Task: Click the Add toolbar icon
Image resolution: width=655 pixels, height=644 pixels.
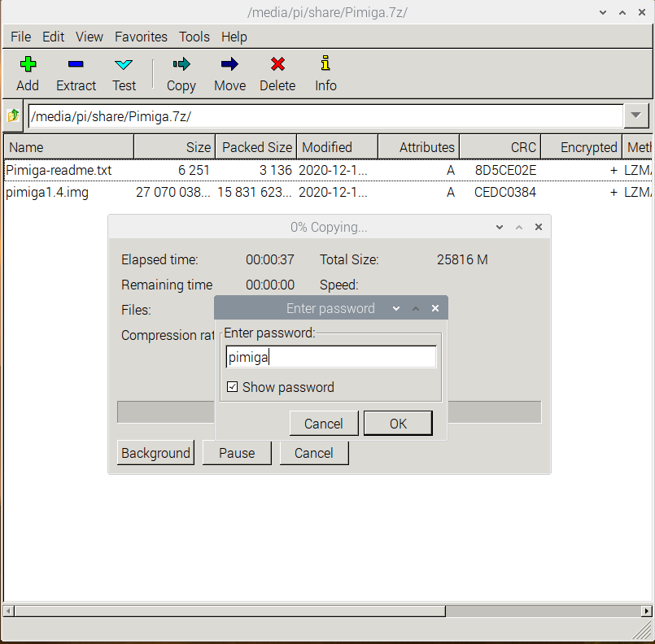Action: click(x=28, y=64)
